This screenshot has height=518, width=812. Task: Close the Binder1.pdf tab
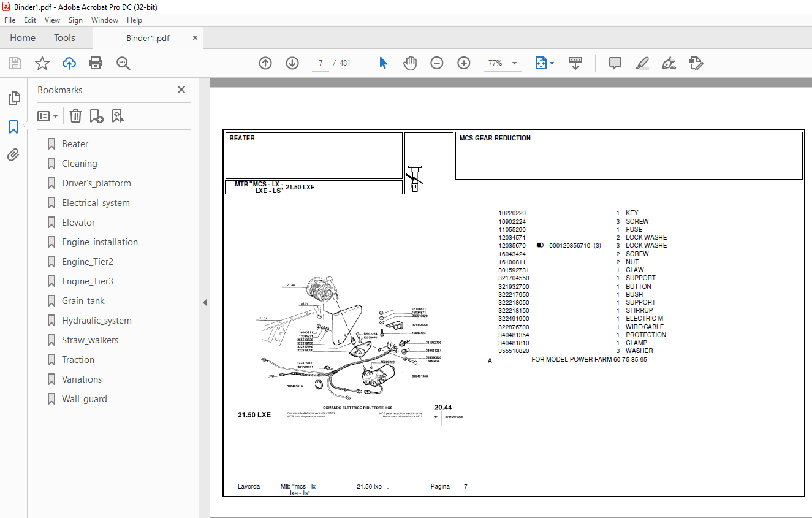click(195, 38)
